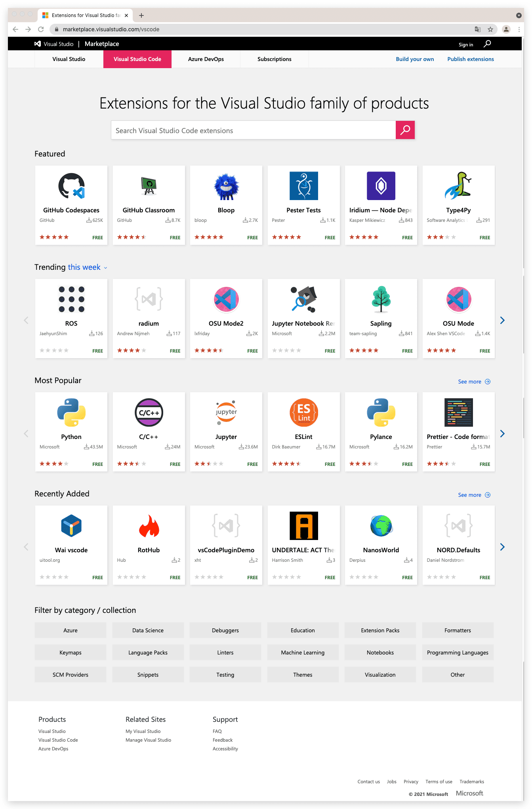The image size is (532, 809).
Task: Open the Marketplace header link
Action: click(102, 44)
